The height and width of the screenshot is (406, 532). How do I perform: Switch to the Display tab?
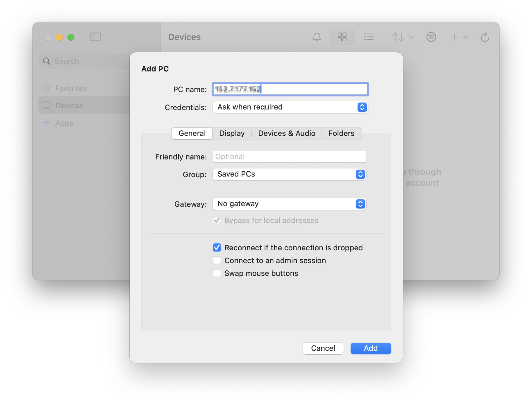[232, 133]
